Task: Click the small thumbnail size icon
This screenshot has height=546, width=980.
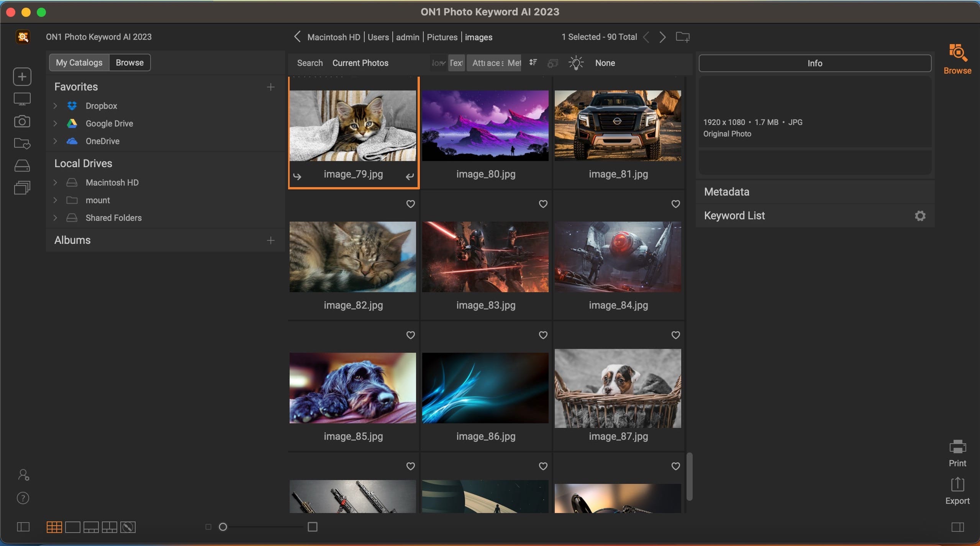Action: [208, 527]
